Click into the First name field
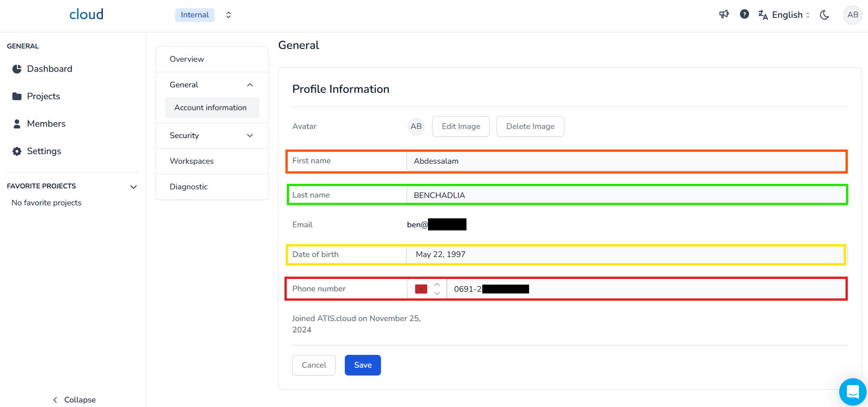868x407 pixels. pos(625,161)
